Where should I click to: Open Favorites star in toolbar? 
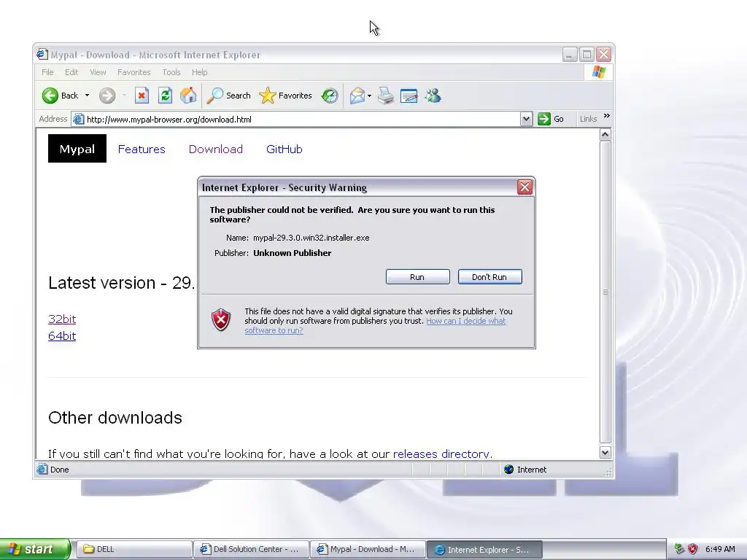pyautogui.click(x=267, y=96)
